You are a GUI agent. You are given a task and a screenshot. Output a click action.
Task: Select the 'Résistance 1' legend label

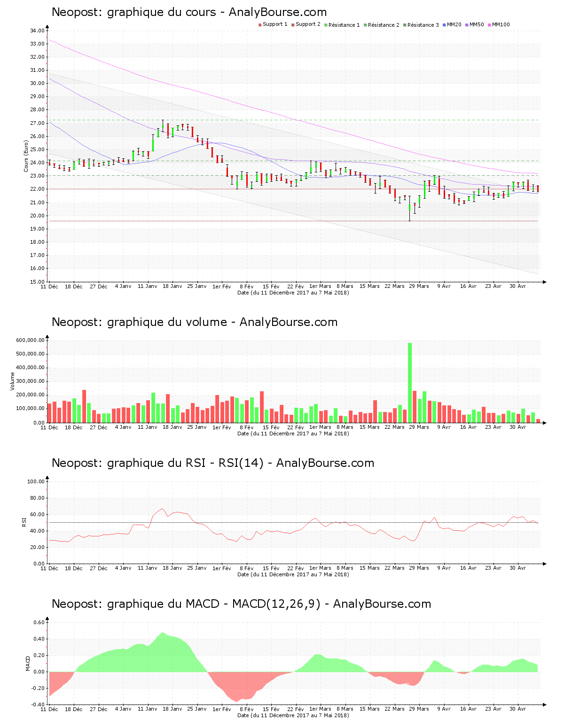click(x=344, y=25)
